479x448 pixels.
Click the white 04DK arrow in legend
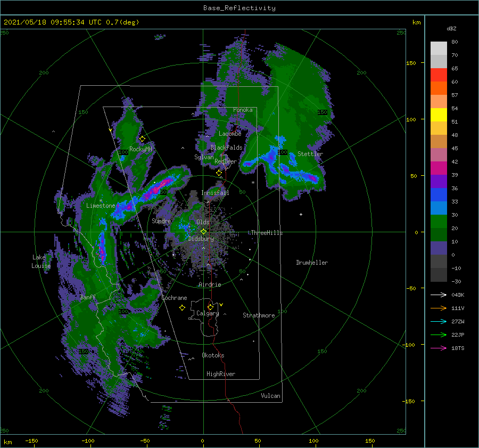[439, 295]
